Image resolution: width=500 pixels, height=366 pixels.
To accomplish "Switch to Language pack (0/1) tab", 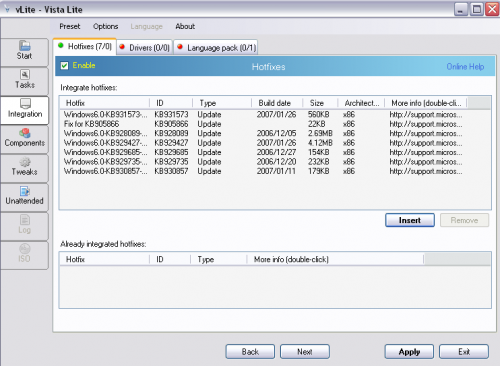I will [216, 47].
